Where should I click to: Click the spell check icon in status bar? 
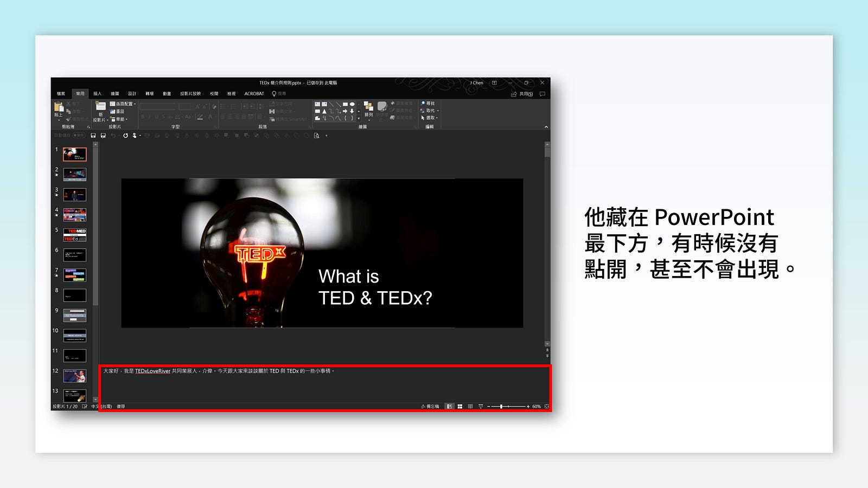coord(85,406)
